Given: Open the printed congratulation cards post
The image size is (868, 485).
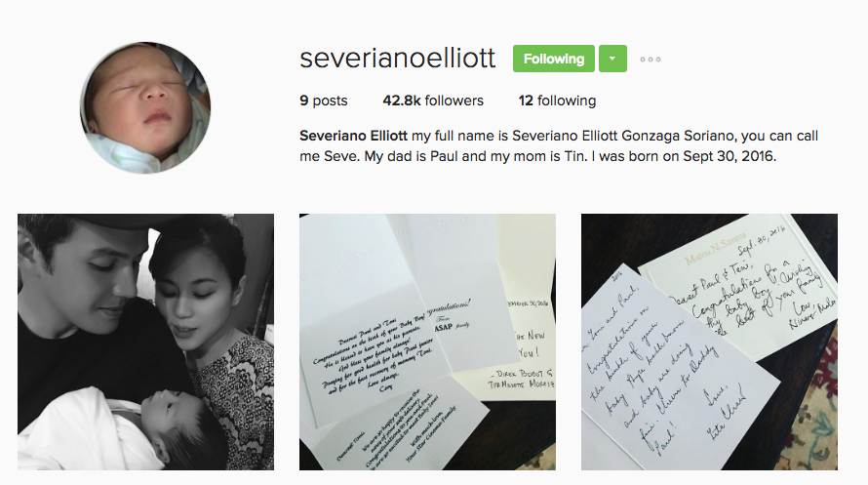Looking at the screenshot, I should pyautogui.click(x=427, y=343).
